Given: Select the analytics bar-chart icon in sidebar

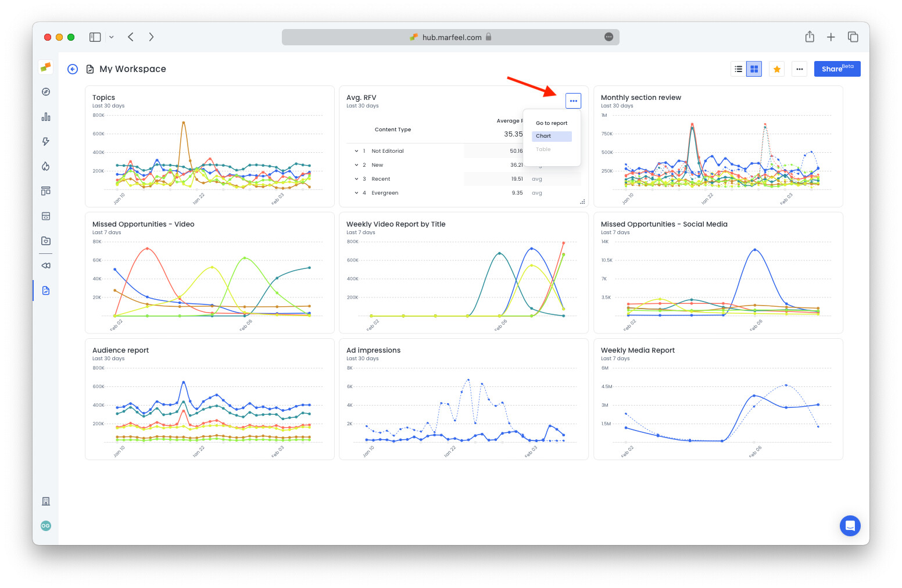Looking at the screenshot, I should [x=46, y=116].
